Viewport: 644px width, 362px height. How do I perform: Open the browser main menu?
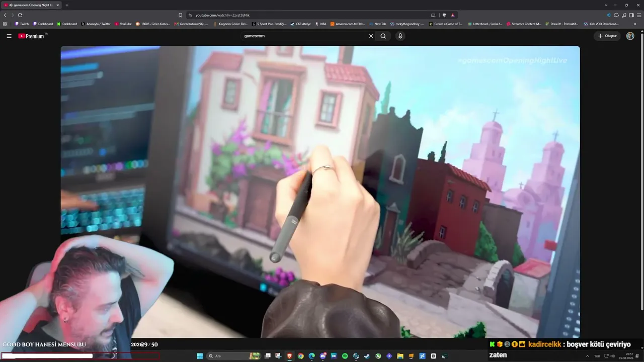point(639,15)
